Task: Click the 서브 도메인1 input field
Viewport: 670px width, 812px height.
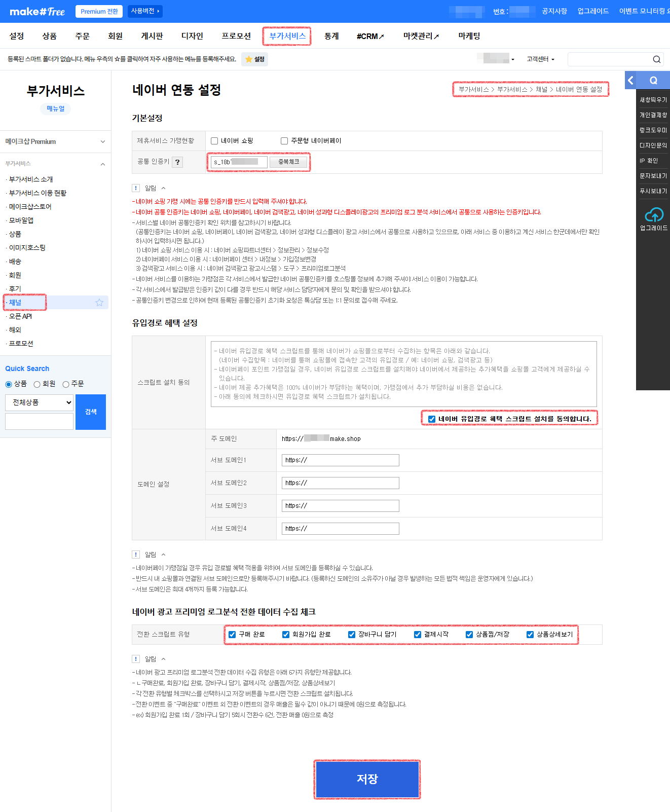Action: tap(341, 460)
